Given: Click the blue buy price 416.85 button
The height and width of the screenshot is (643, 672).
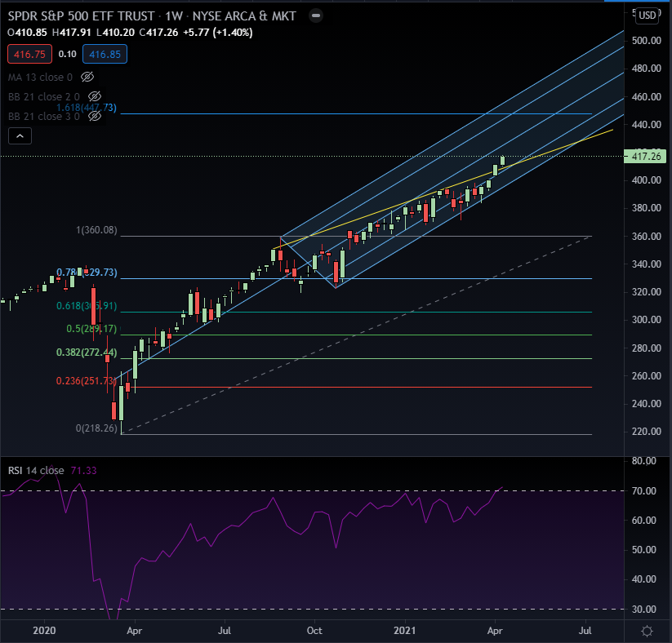Looking at the screenshot, I should coord(105,55).
